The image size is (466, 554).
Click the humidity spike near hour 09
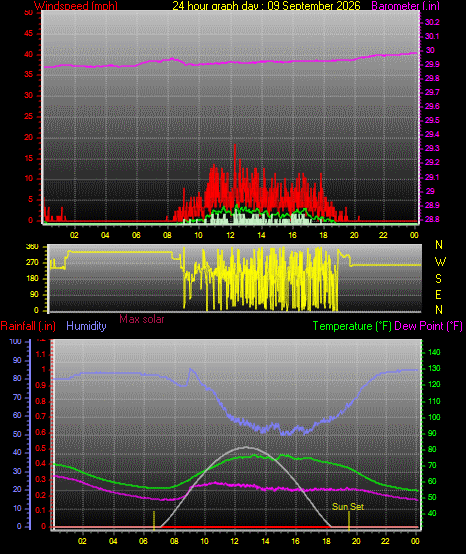[x=191, y=370]
